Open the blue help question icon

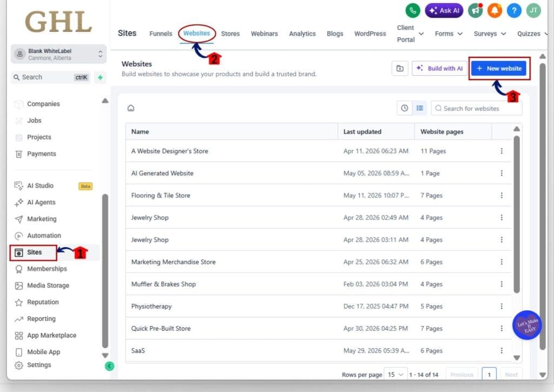point(514,10)
